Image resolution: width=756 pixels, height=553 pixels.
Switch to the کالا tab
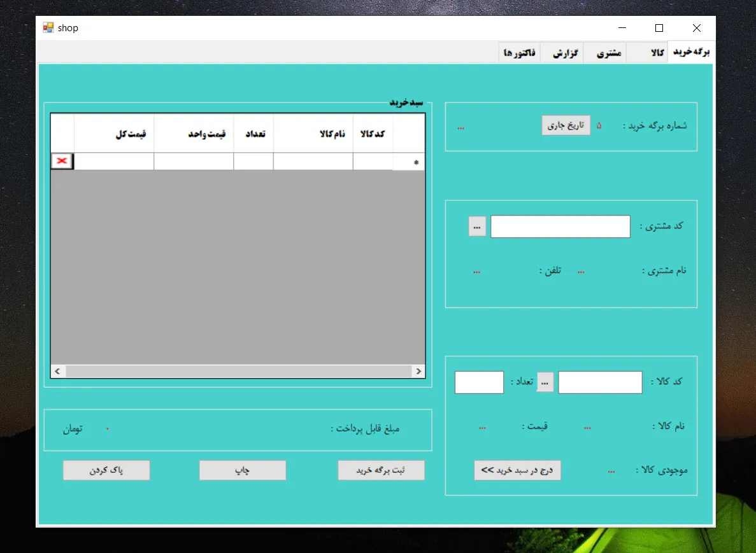point(657,53)
